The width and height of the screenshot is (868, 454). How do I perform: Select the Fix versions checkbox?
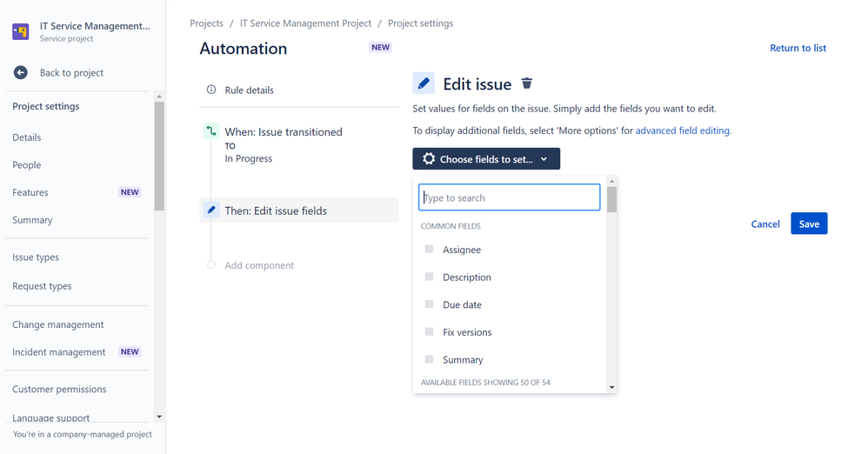coord(430,332)
